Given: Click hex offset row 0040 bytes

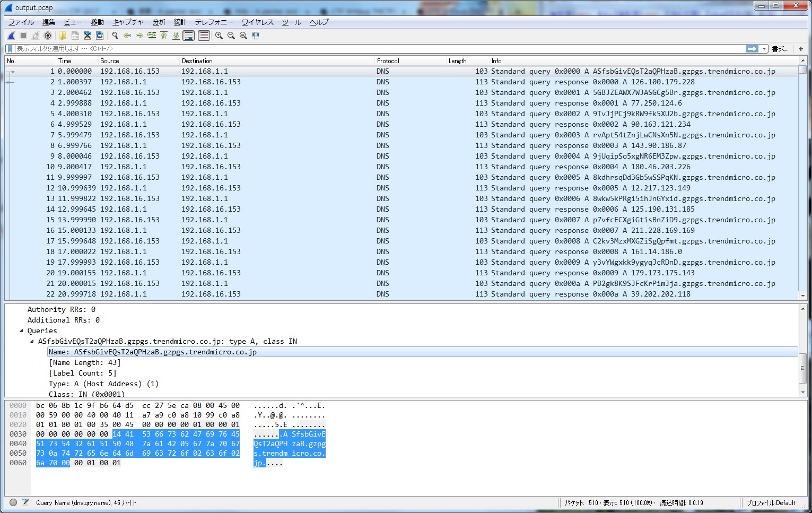Looking at the screenshot, I should click(138, 444).
